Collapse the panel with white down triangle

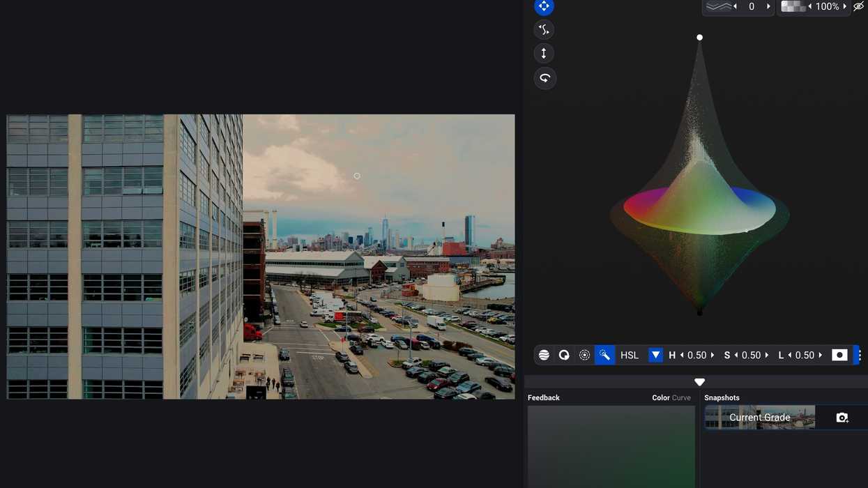(699, 382)
